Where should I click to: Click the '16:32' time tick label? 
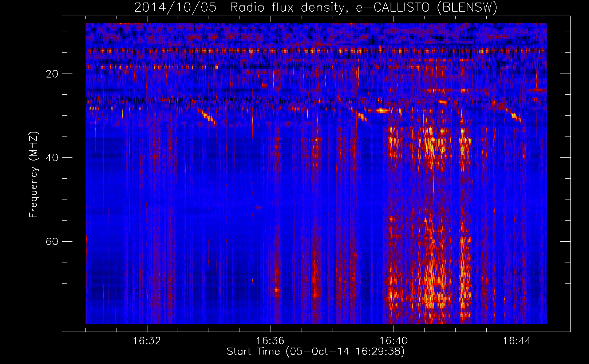click(x=147, y=341)
